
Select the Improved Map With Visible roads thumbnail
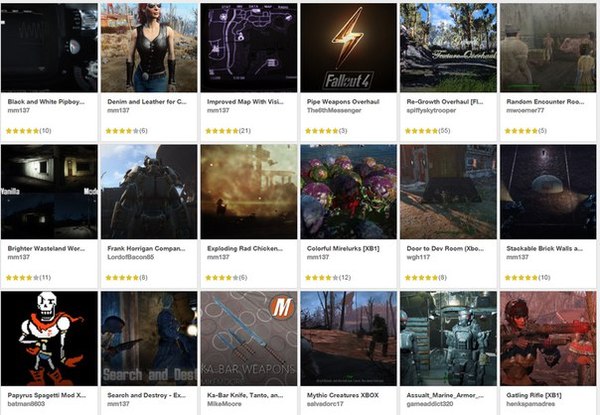(x=249, y=48)
